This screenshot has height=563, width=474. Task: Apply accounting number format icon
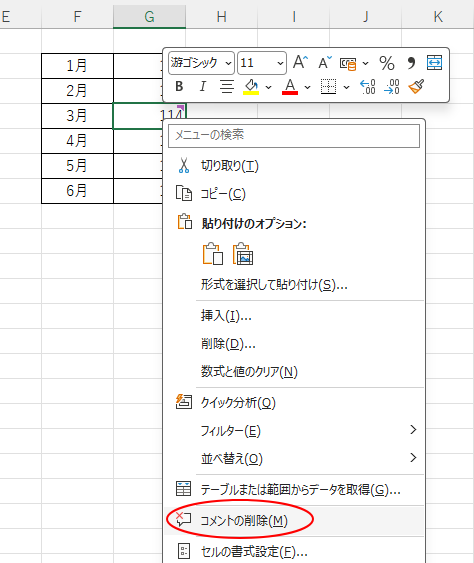point(348,64)
